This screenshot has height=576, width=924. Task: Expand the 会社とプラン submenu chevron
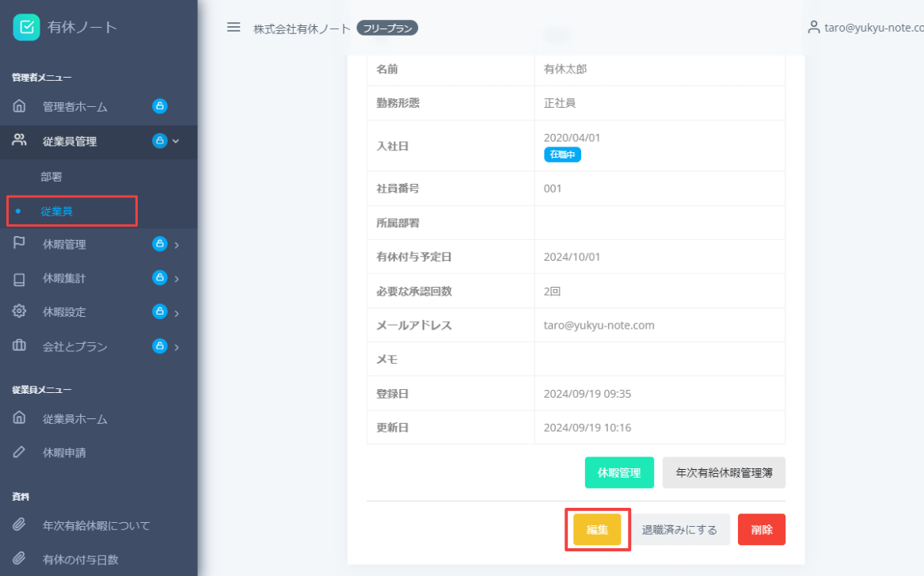tap(175, 346)
